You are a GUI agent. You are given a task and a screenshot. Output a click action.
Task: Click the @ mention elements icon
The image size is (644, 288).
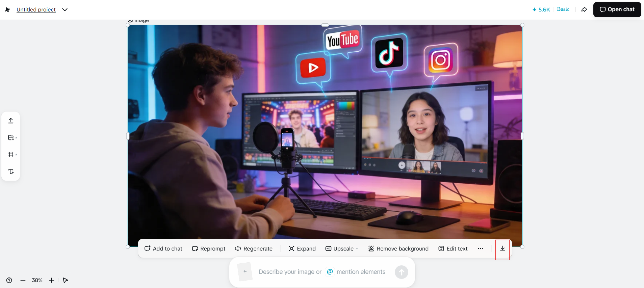pos(330,272)
